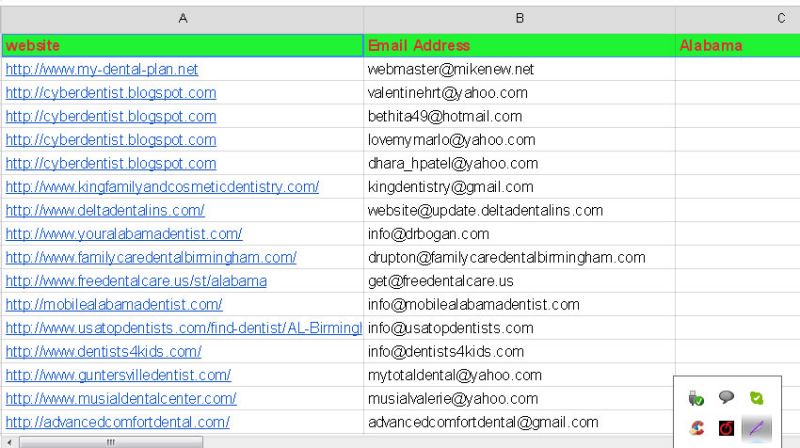The width and height of the screenshot is (800, 448).
Task: Select column B header
Action: pyautogui.click(x=519, y=19)
